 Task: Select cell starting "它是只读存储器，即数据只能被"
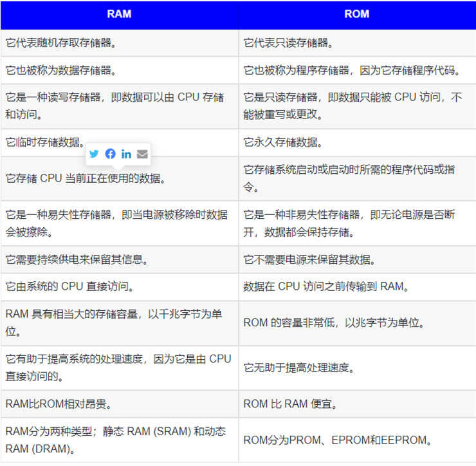pos(357,106)
